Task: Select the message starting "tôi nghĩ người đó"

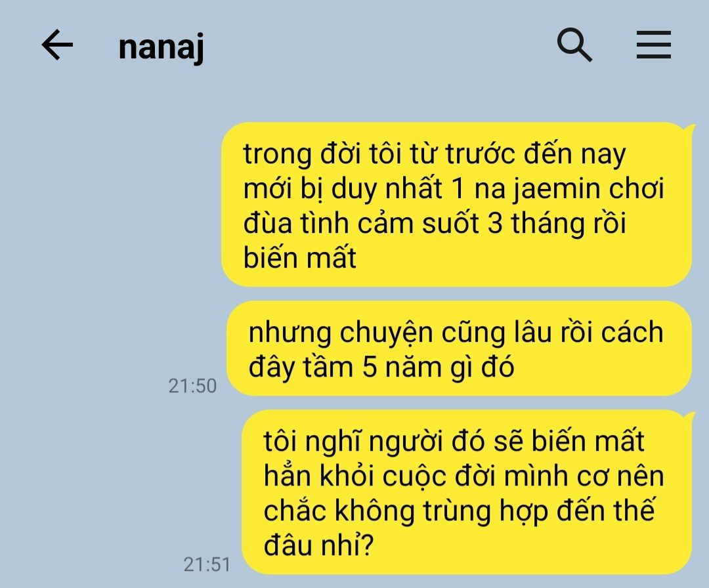Action: click(x=467, y=492)
